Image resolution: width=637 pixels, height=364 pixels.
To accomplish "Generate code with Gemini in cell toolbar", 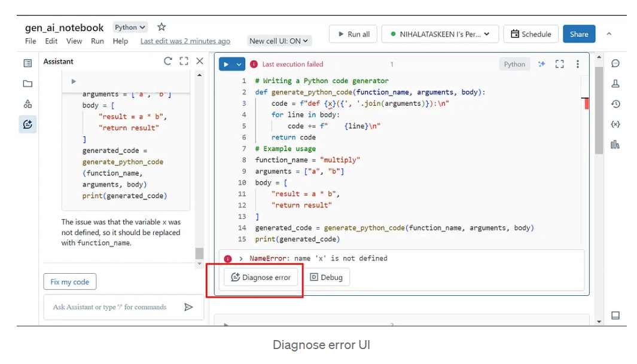I will [541, 64].
